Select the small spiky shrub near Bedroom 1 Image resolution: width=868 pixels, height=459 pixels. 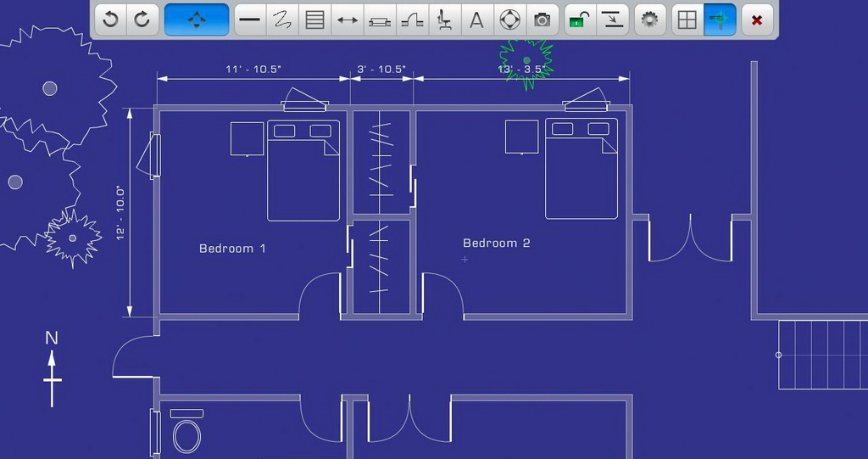point(73,238)
